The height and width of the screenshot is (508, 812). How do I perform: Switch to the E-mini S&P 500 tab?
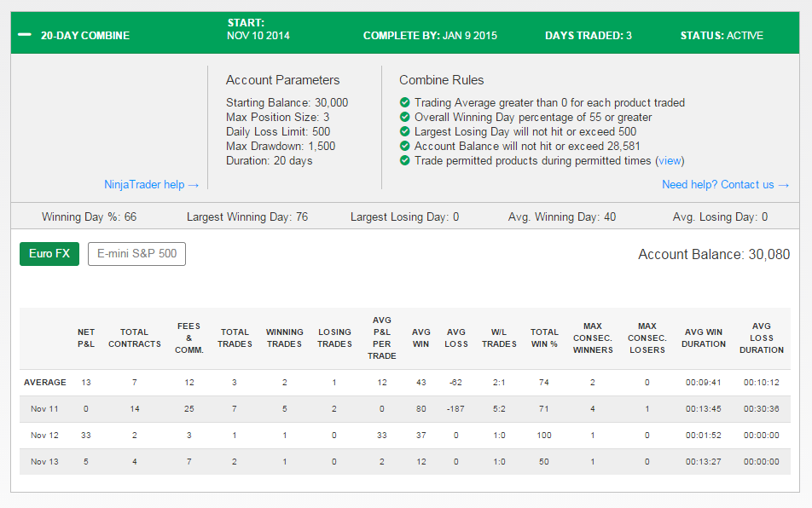[x=136, y=254]
